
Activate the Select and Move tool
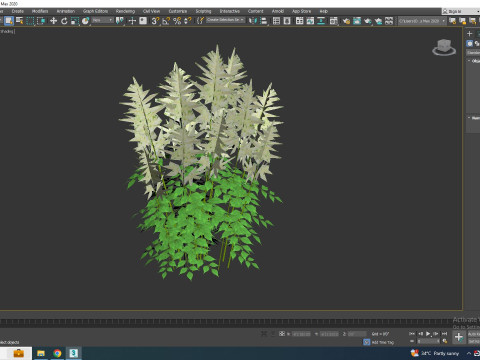(x=53, y=21)
